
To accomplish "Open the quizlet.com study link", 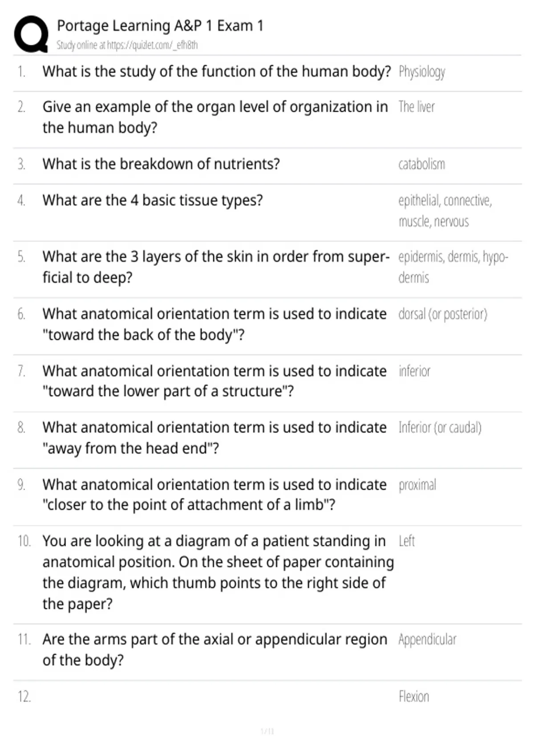I will pyautogui.click(x=127, y=45).
